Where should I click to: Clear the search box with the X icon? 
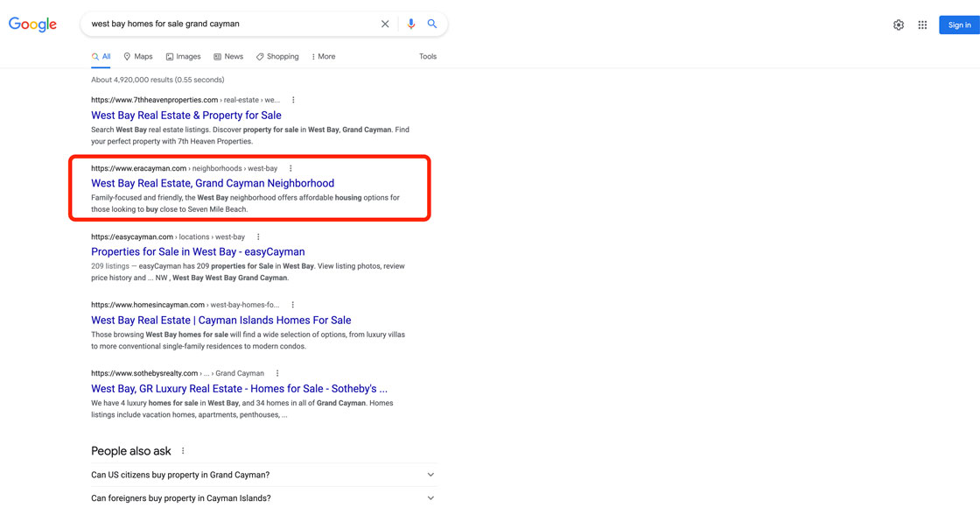pyautogui.click(x=385, y=24)
